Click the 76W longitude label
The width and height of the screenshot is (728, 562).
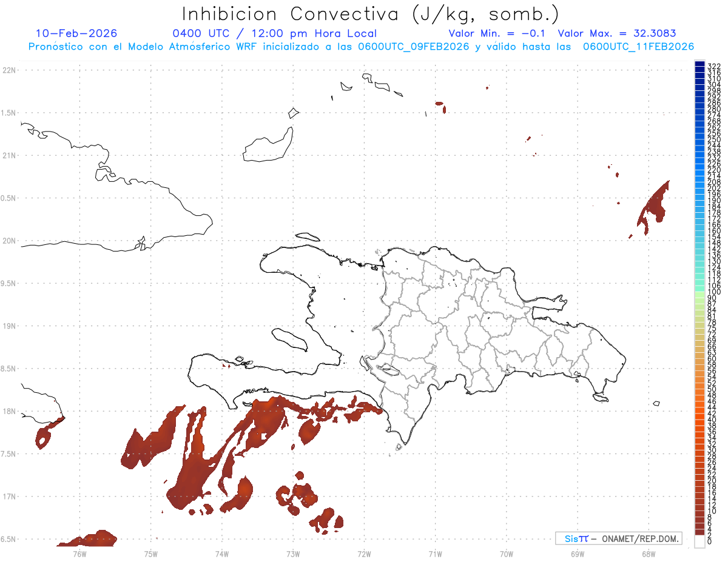tap(79, 554)
